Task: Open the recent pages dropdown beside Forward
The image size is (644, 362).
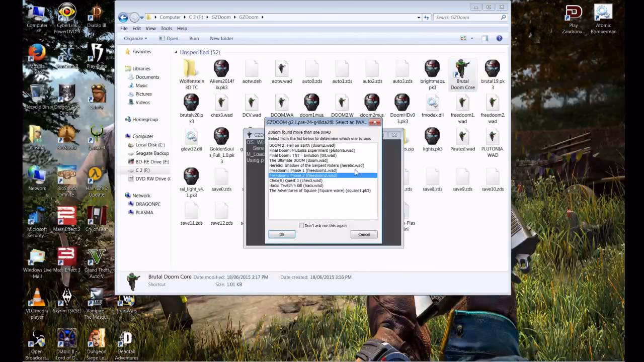Action: [x=142, y=18]
